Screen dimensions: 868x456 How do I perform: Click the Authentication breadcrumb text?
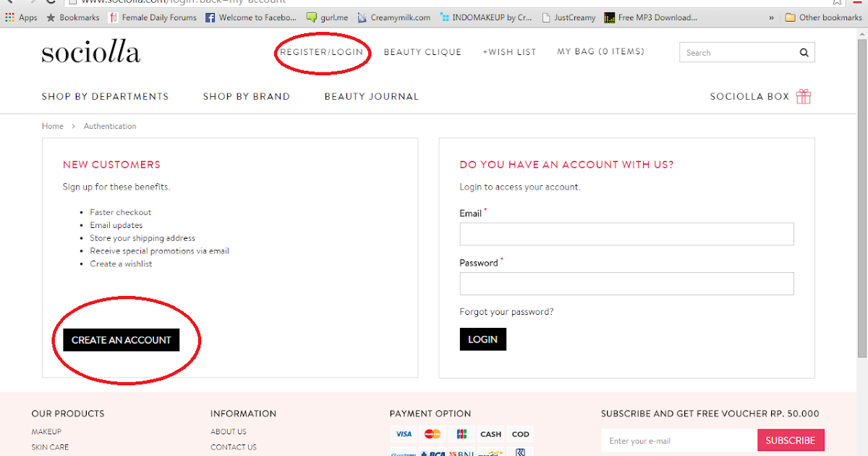pos(110,126)
